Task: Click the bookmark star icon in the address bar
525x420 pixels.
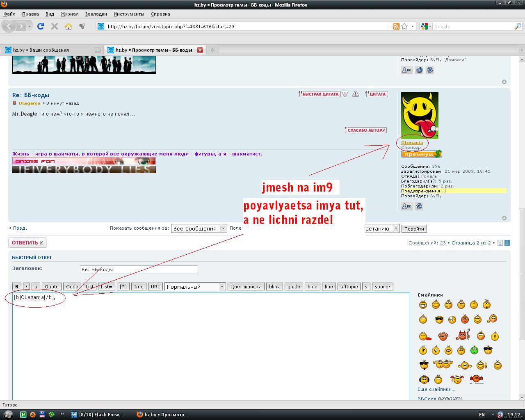Action: click(x=404, y=26)
